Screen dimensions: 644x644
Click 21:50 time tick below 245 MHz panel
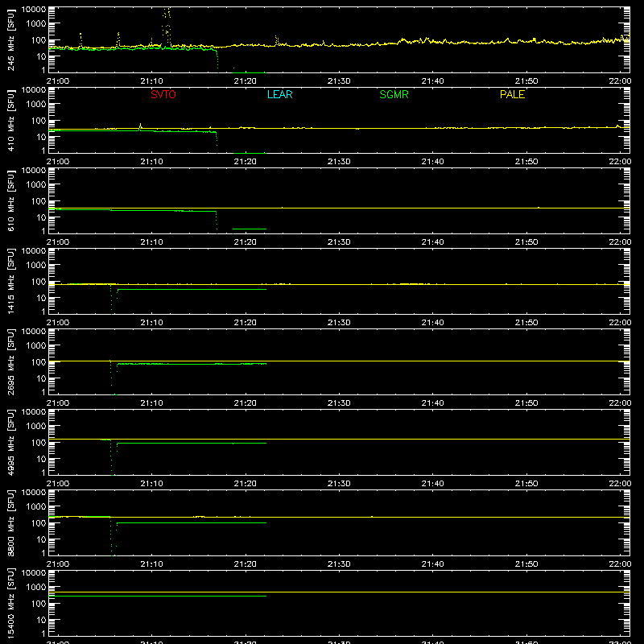(x=526, y=81)
